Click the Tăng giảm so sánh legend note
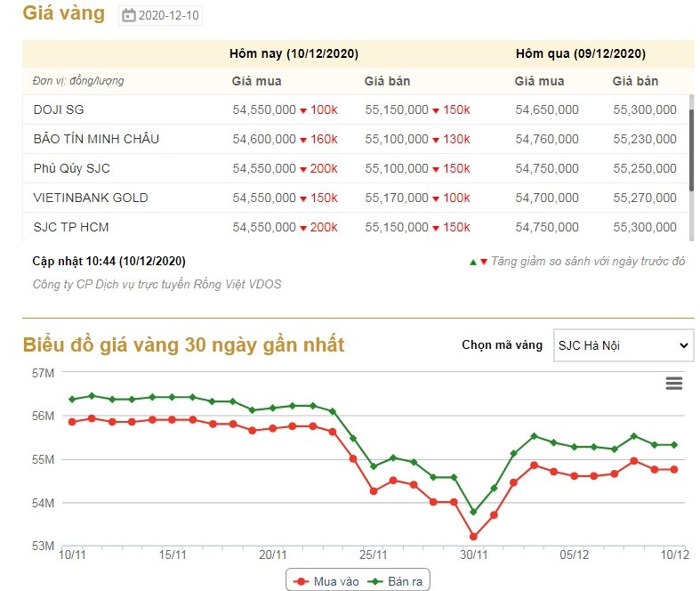700x591 pixels. 577,262
